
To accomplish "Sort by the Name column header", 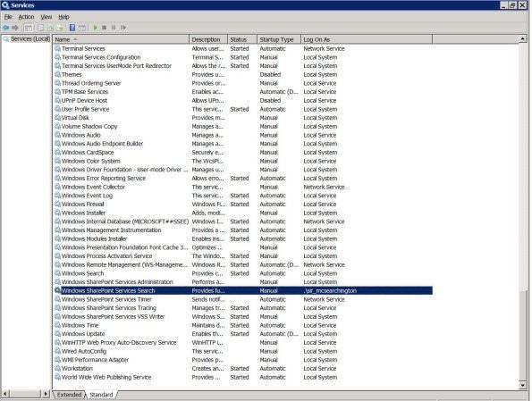I will tap(121, 39).
